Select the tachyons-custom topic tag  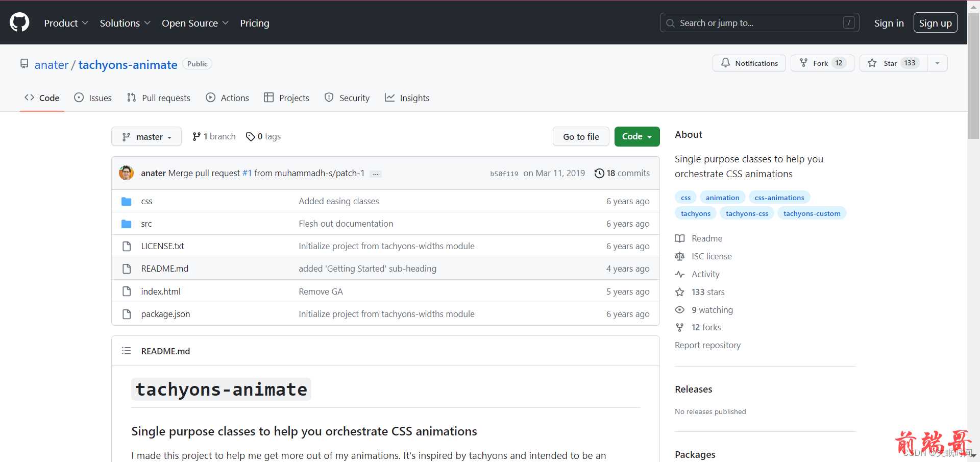click(812, 213)
